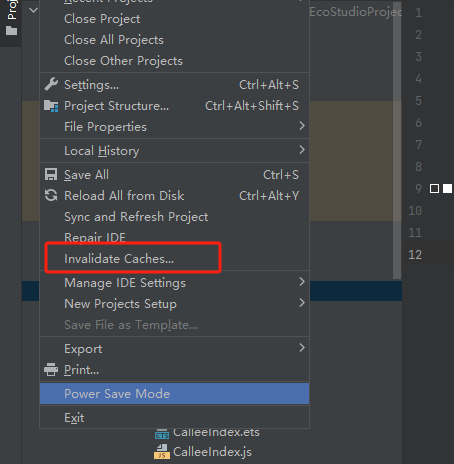Expand the Manage IDE Settings submenu
This screenshot has width=454, height=464.
pos(302,282)
